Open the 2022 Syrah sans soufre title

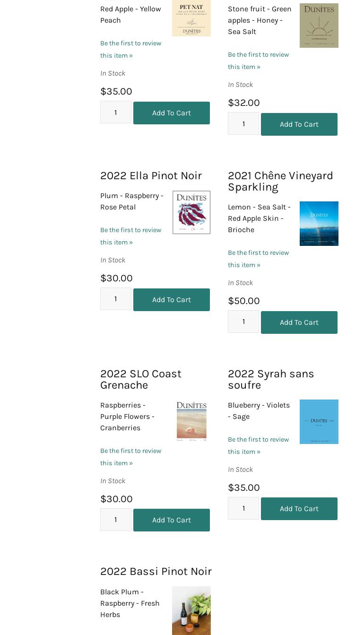click(270, 379)
